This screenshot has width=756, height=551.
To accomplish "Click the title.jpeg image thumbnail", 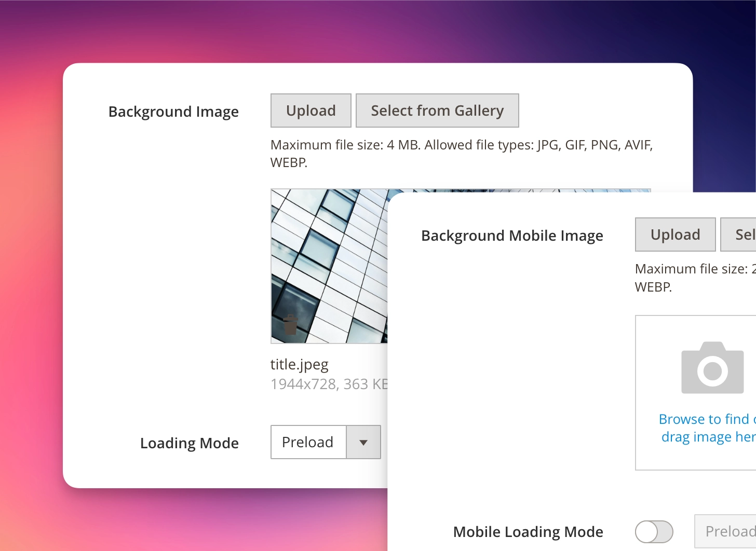I will [x=329, y=266].
